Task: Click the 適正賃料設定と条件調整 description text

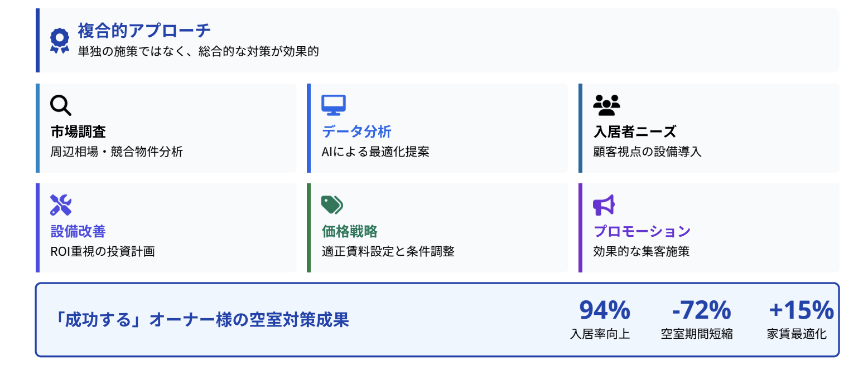Action: (388, 251)
